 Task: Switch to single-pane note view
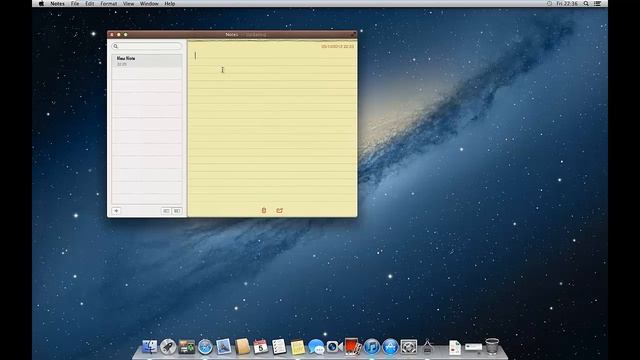pyautogui.click(x=166, y=211)
